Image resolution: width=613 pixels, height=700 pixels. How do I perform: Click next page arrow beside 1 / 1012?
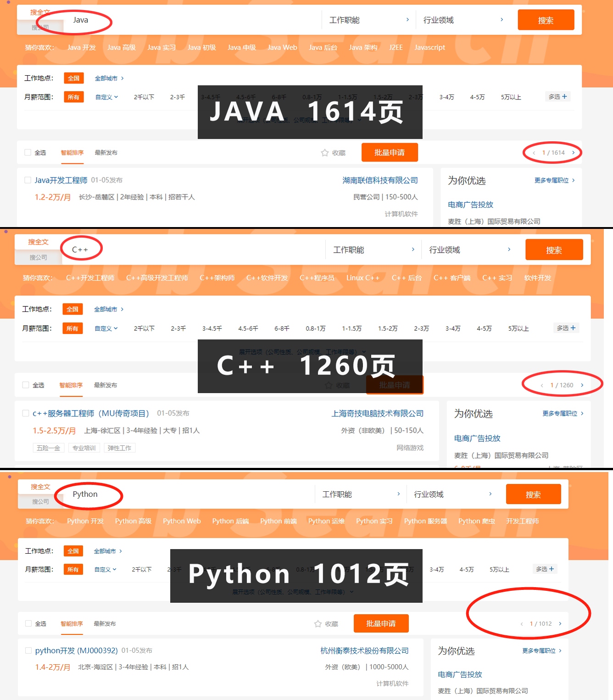pos(560,624)
